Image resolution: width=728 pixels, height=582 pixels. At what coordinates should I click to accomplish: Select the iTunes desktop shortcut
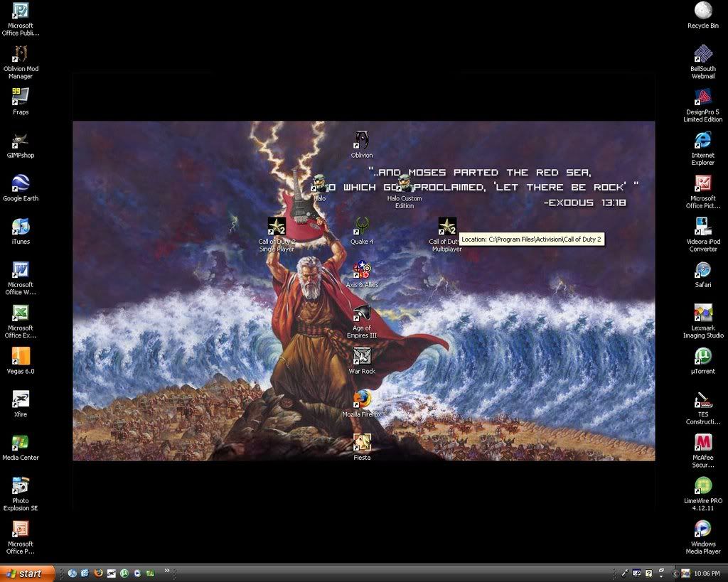[x=21, y=231]
